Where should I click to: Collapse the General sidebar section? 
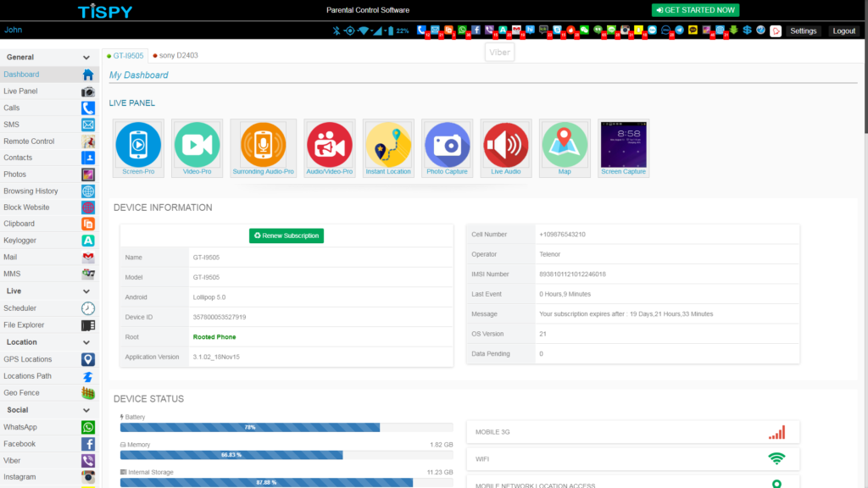86,58
